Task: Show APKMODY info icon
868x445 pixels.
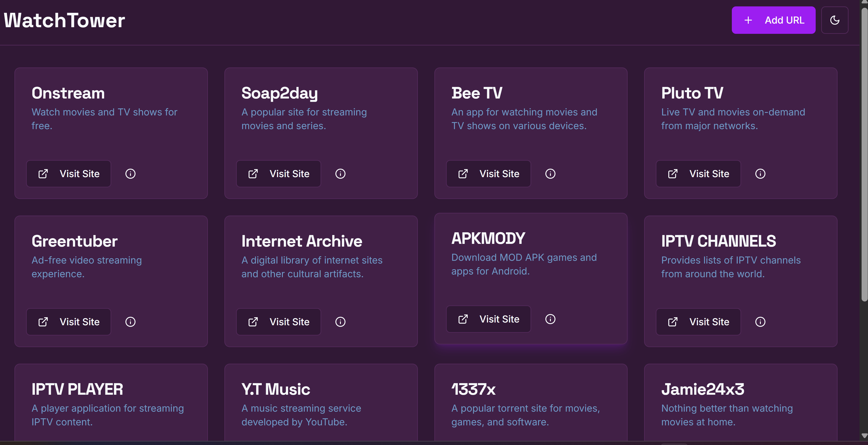Action: 550,319
